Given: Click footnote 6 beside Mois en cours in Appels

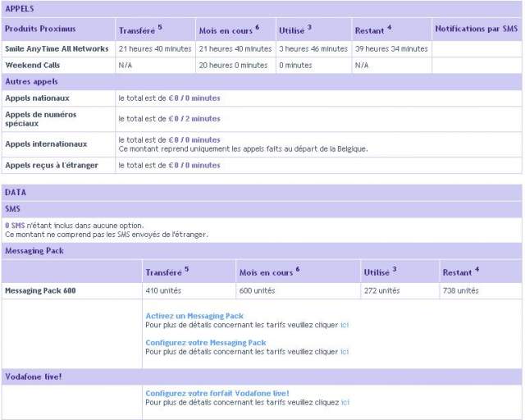Looking at the screenshot, I should pos(257,27).
